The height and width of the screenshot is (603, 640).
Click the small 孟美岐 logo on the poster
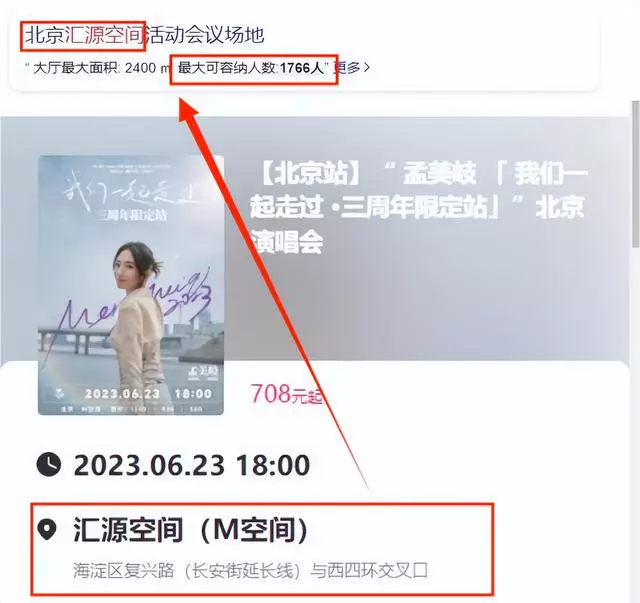click(x=199, y=371)
